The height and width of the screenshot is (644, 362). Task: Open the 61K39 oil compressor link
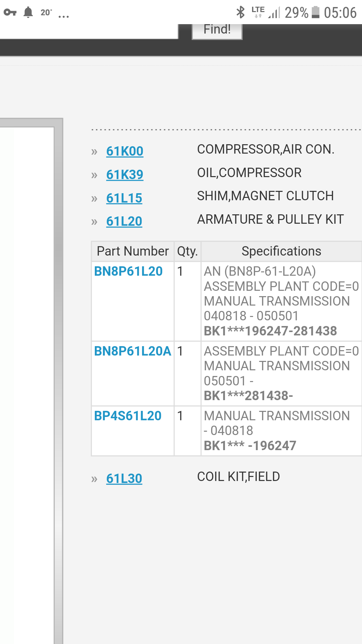[x=125, y=175]
